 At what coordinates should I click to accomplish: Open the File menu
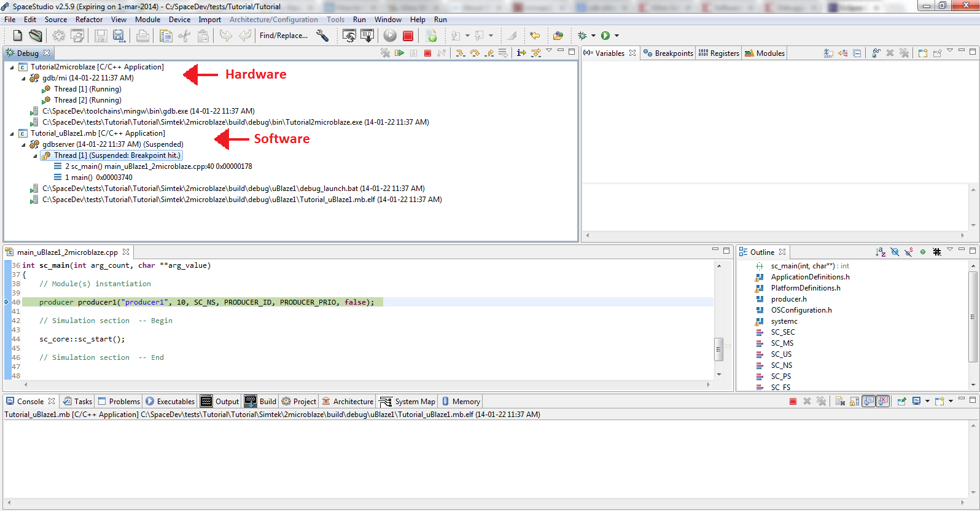(x=10, y=20)
